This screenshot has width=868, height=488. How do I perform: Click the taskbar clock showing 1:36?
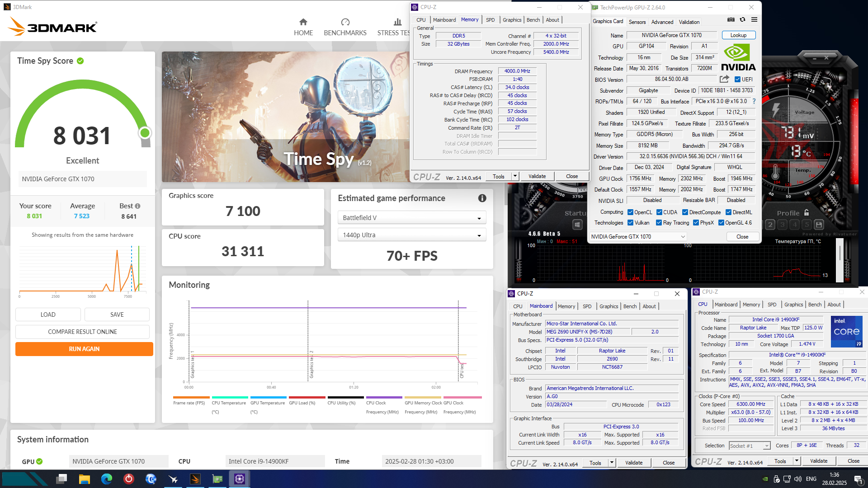(x=834, y=479)
